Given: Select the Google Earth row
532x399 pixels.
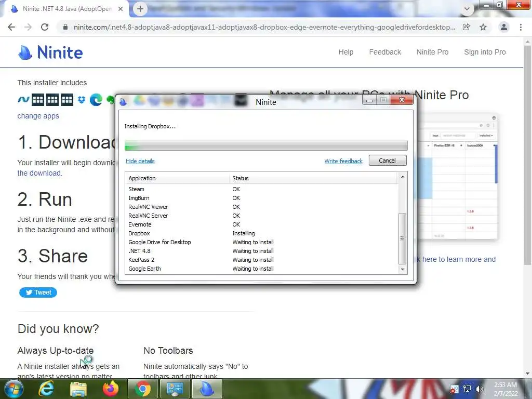Looking at the screenshot, I should click(x=262, y=269).
